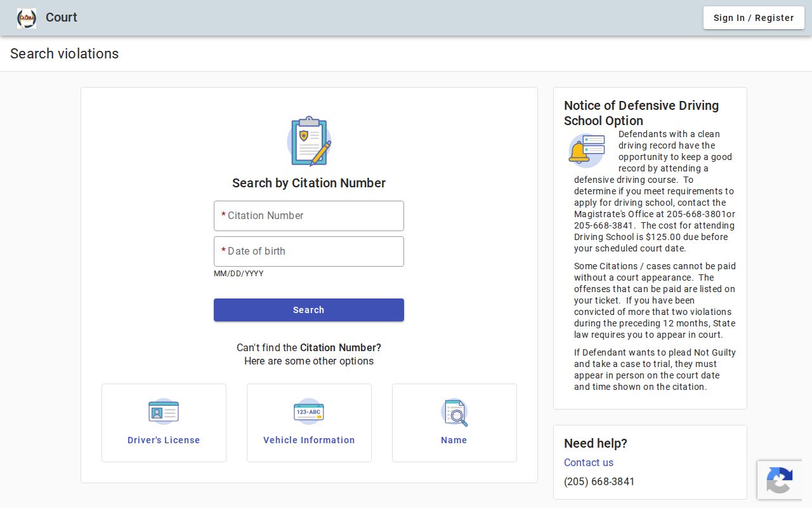The height and width of the screenshot is (508, 812).
Task: Click the Court title text
Action: click(x=62, y=18)
